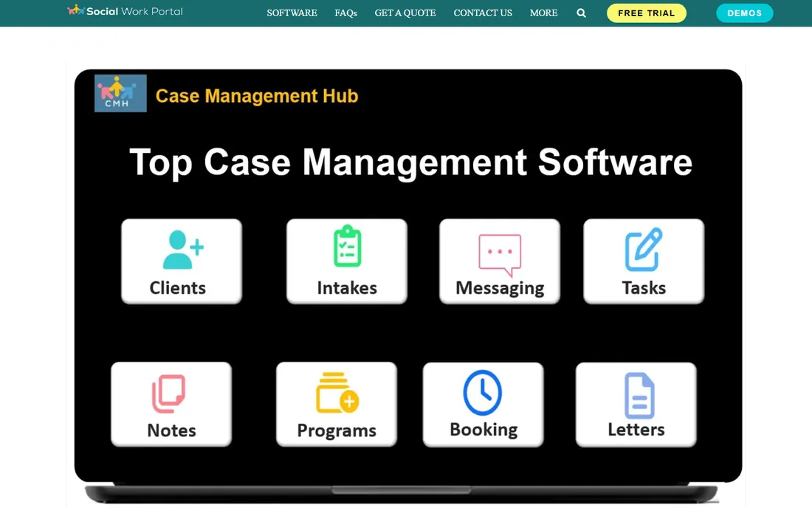Click the Clients add-person icon
This screenshot has height=508, width=812.
(183, 250)
